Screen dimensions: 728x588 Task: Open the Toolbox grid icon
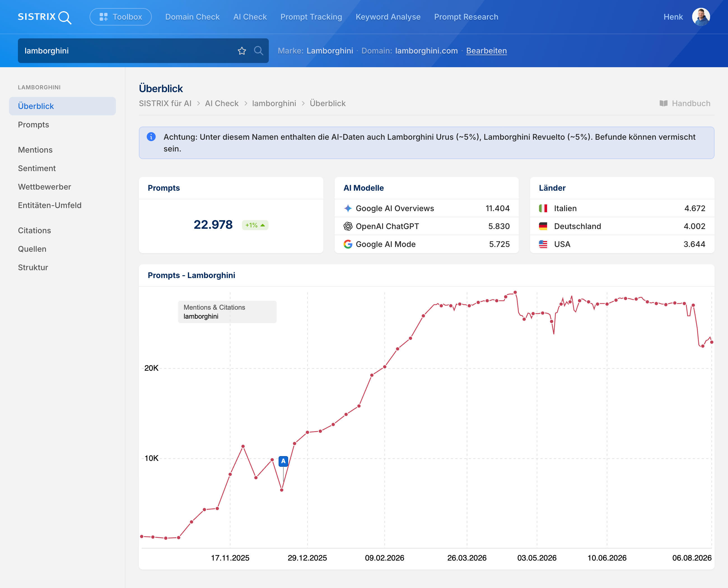point(104,17)
